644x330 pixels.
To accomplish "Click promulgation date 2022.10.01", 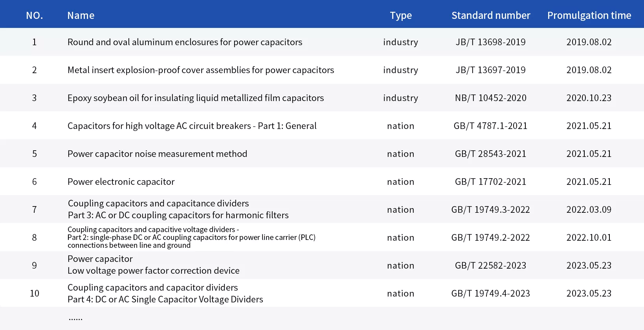I will coord(589,238).
